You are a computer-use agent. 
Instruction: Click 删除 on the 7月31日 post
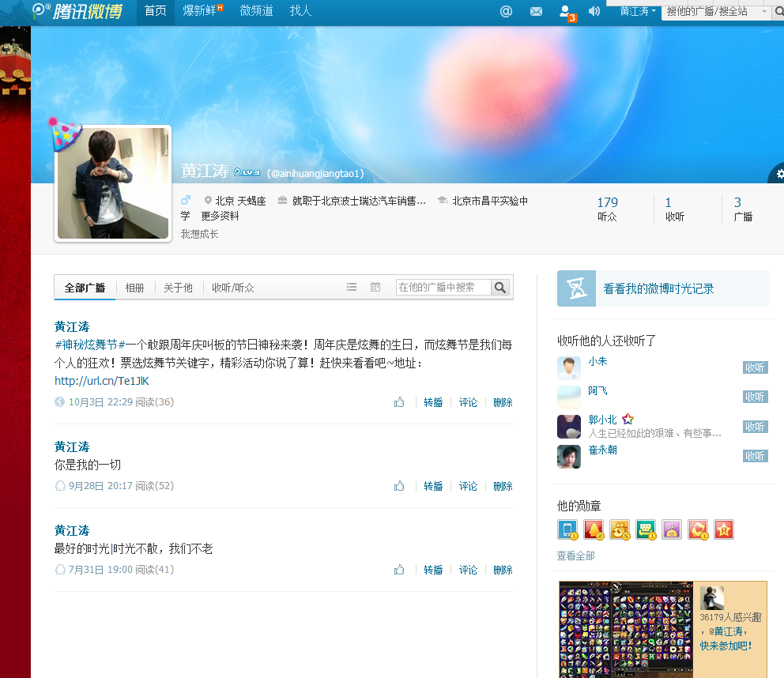pos(503,570)
